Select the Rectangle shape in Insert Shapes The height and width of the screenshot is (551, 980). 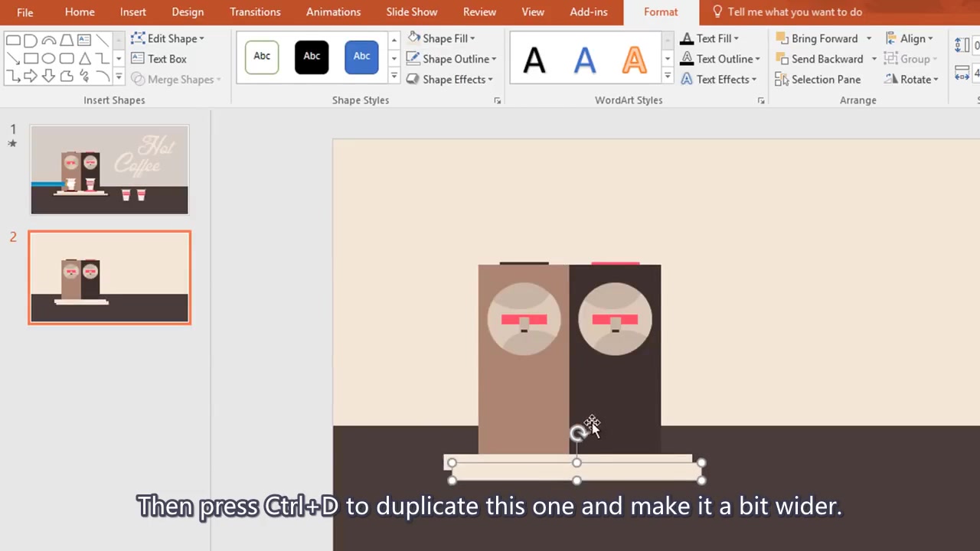tap(31, 58)
